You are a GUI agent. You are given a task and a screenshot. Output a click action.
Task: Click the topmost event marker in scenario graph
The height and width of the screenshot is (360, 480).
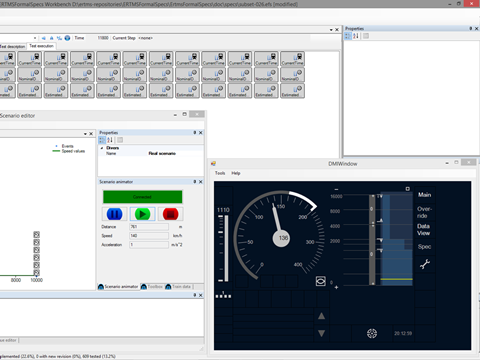click(37, 235)
